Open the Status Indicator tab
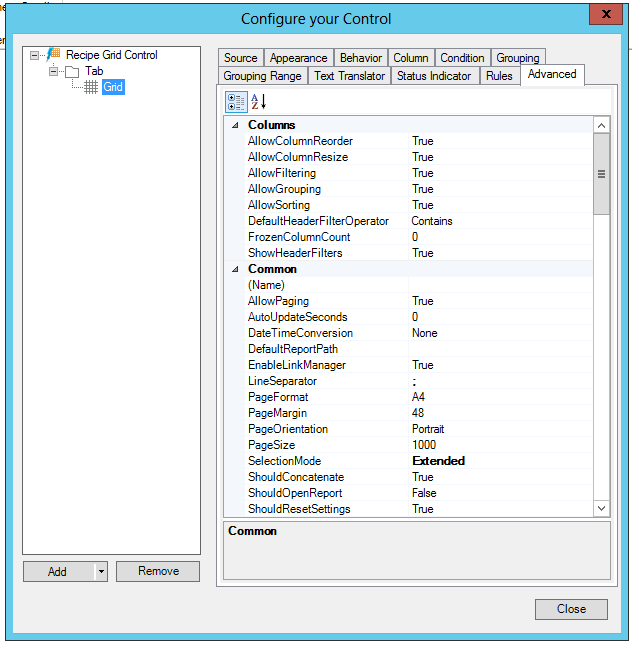 point(433,76)
